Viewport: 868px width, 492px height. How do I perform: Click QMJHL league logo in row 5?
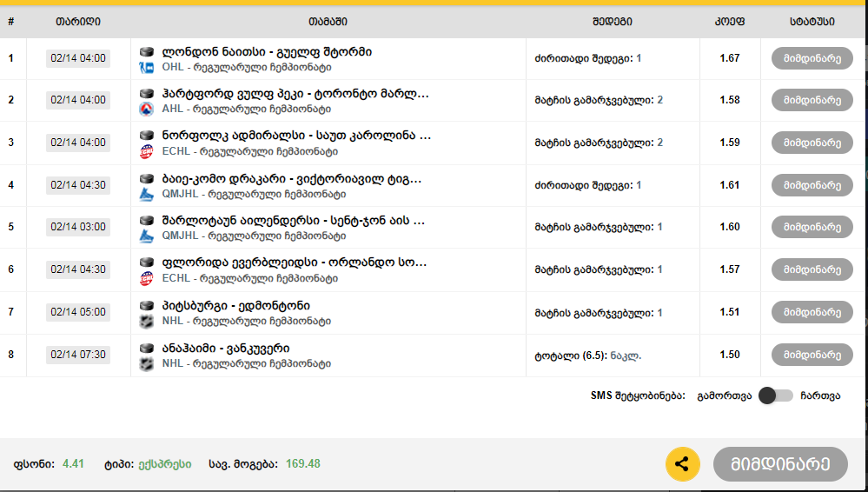(146, 236)
